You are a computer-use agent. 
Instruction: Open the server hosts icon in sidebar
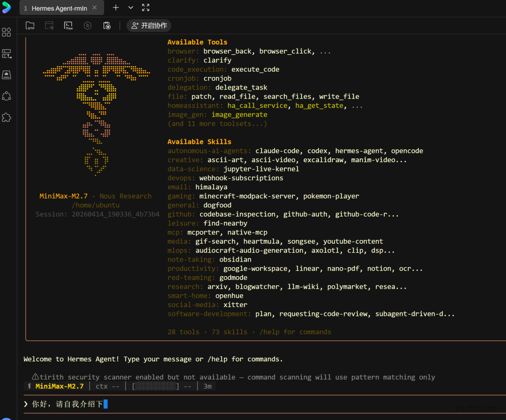[x=7, y=53]
